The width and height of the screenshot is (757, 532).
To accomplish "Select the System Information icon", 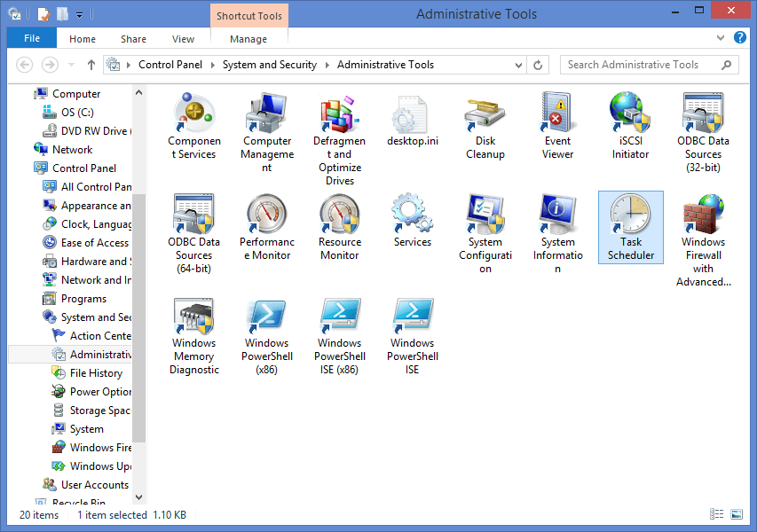I will pos(557,234).
